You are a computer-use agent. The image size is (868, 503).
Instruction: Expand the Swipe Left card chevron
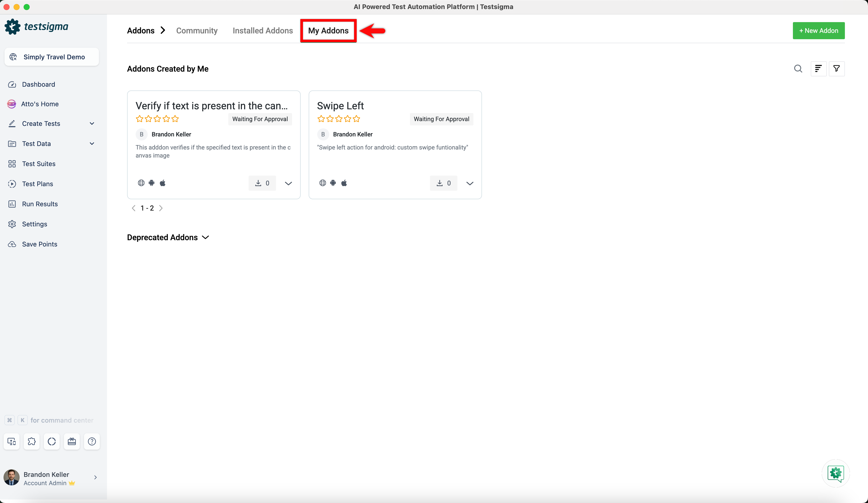469,183
